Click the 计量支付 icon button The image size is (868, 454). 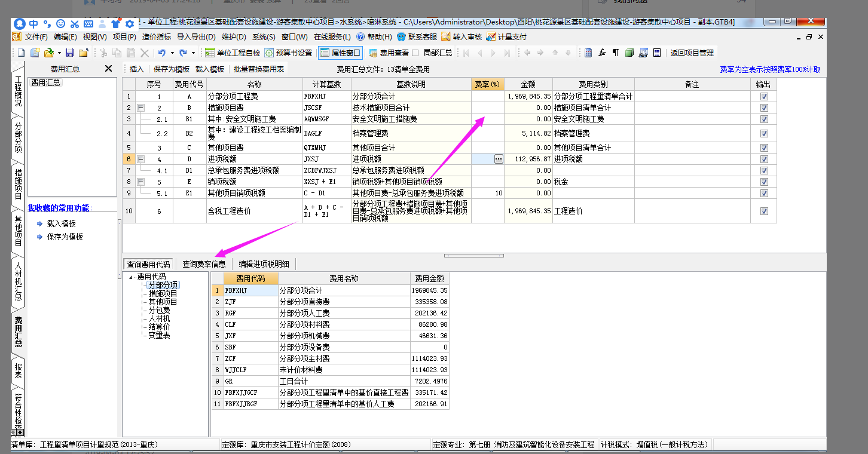(x=506, y=37)
